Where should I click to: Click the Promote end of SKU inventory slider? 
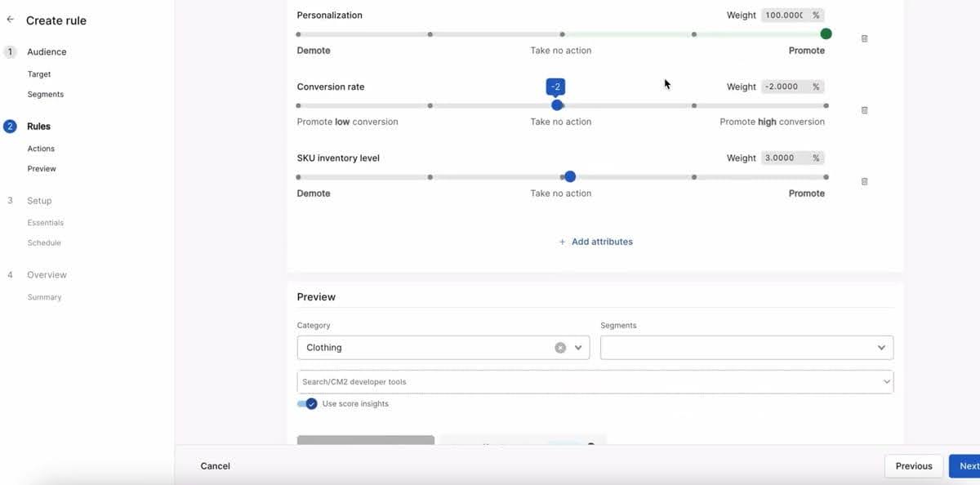826,177
